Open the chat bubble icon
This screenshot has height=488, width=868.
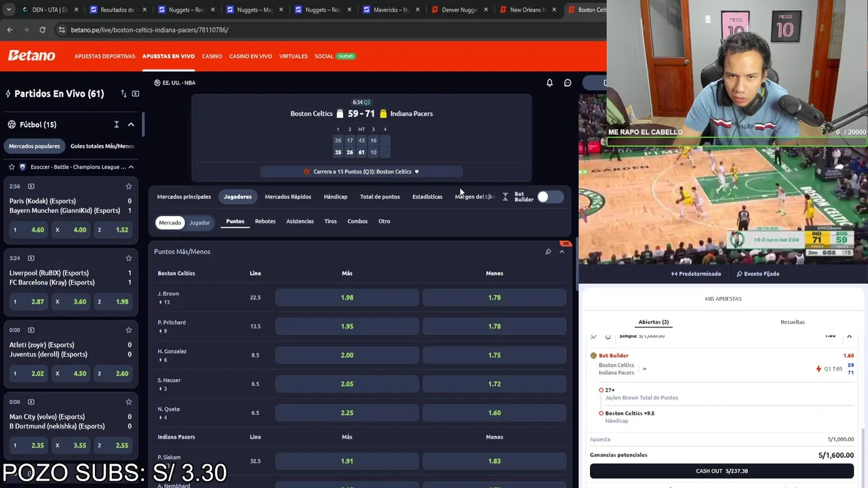568,83
